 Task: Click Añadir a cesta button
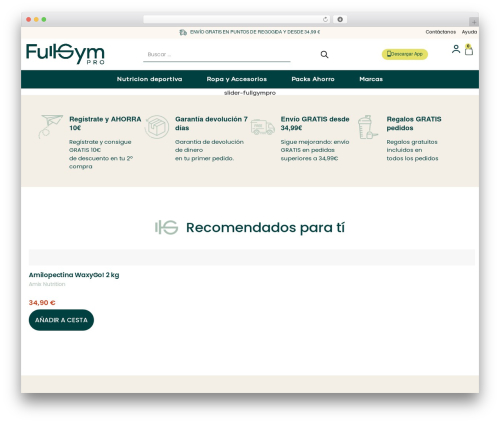coord(61,320)
